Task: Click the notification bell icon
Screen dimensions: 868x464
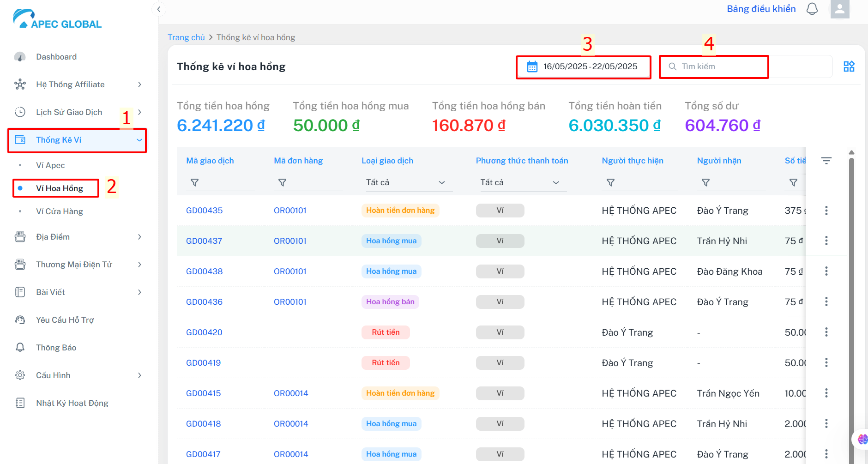Action: (x=812, y=9)
